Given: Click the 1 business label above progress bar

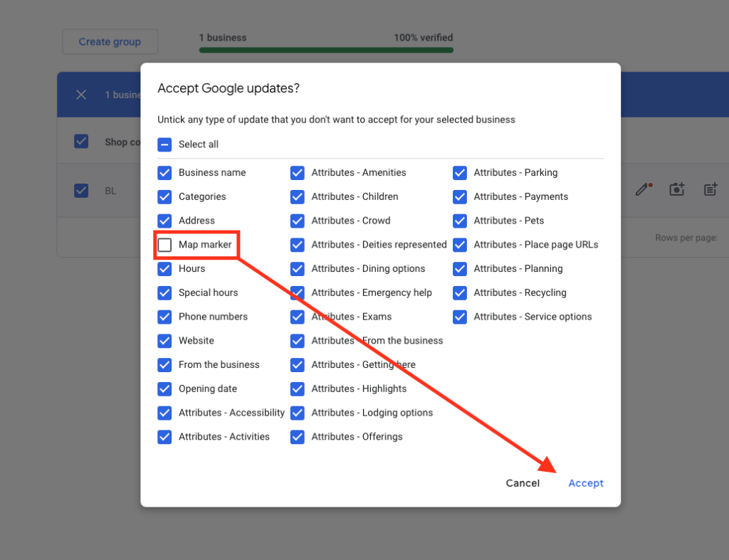Looking at the screenshot, I should click(x=223, y=38).
